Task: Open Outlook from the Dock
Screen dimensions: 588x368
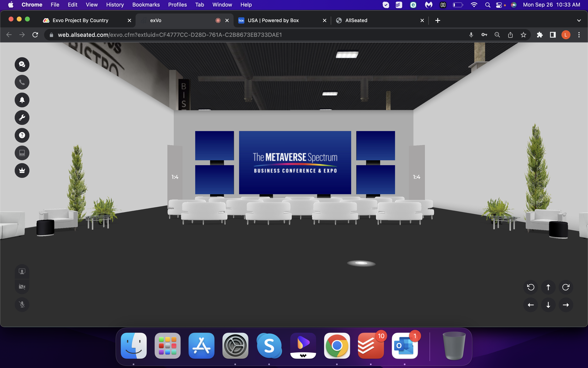Action: 404,346
